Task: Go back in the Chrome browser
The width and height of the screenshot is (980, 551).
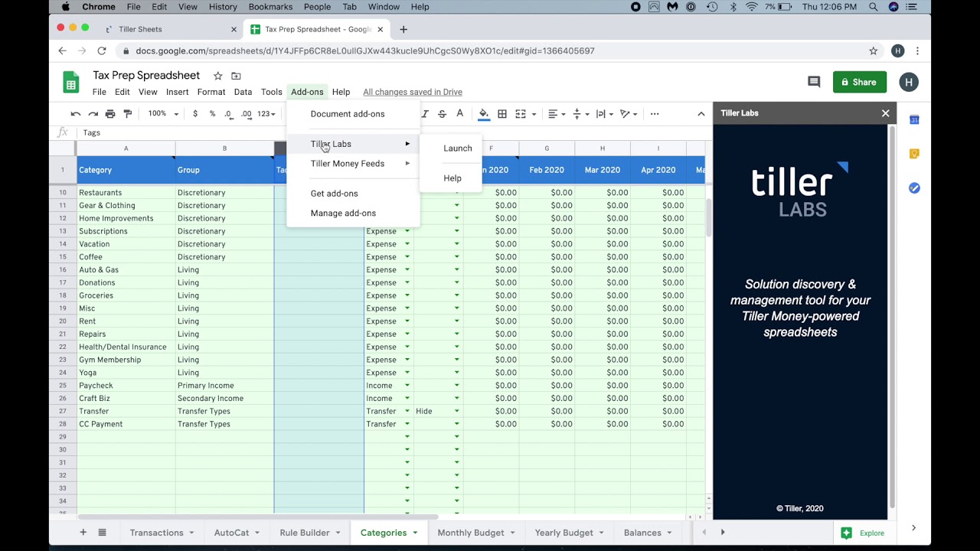Action: click(62, 51)
